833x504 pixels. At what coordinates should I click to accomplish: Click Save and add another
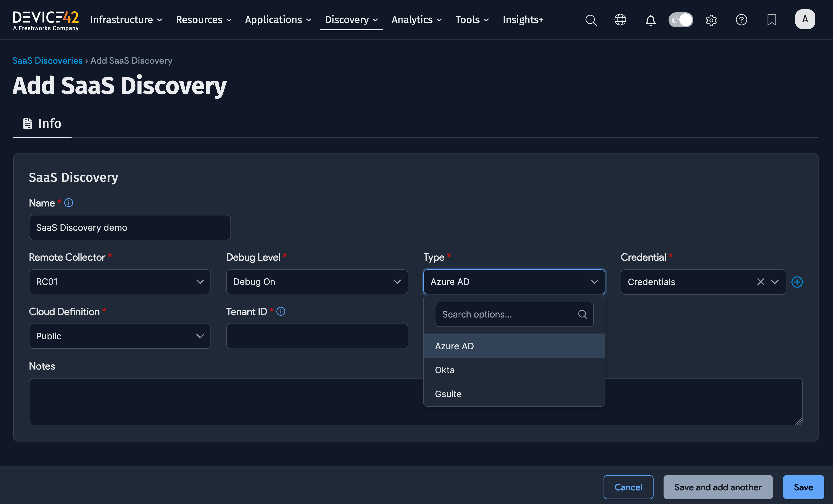pyautogui.click(x=718, y=487)
